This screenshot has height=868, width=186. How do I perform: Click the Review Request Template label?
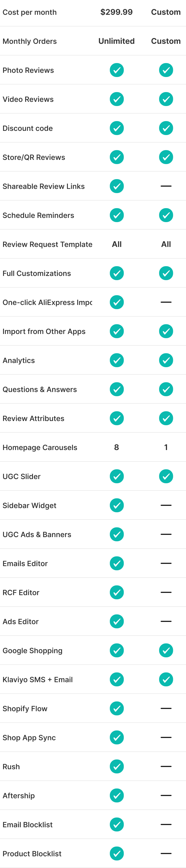(x=47, y=244)
